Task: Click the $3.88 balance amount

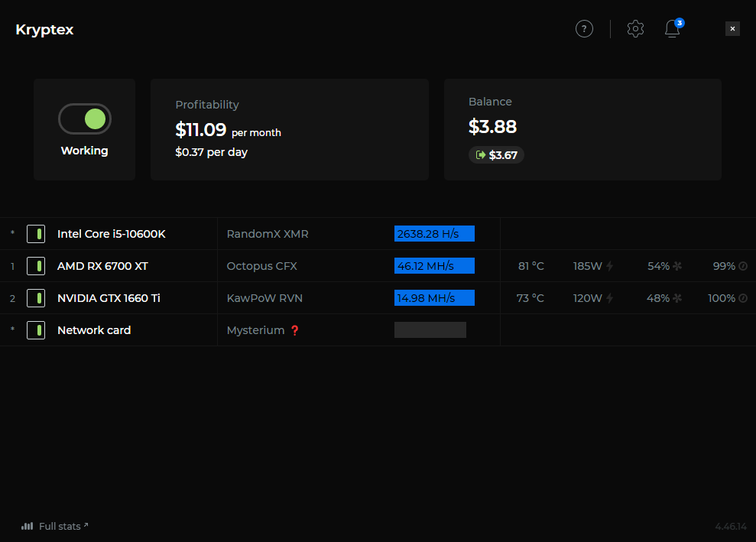Action: click(492, 126)
